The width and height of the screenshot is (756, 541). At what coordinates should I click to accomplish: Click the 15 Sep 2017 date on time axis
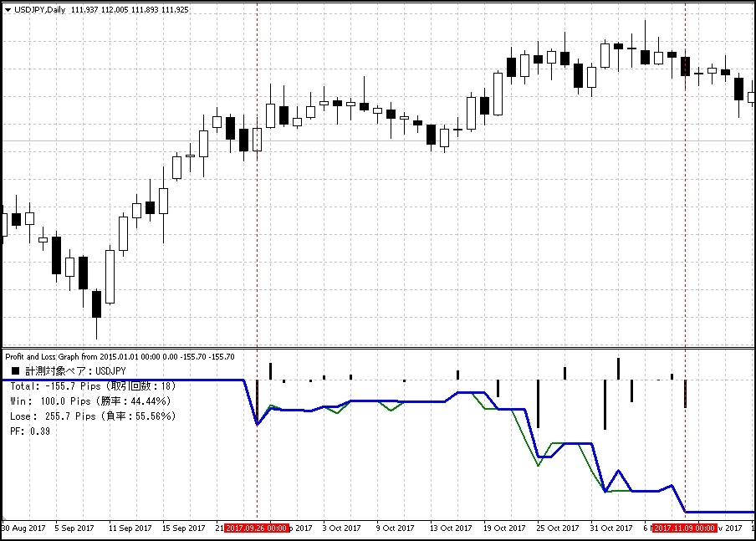(x=184, y=528)
